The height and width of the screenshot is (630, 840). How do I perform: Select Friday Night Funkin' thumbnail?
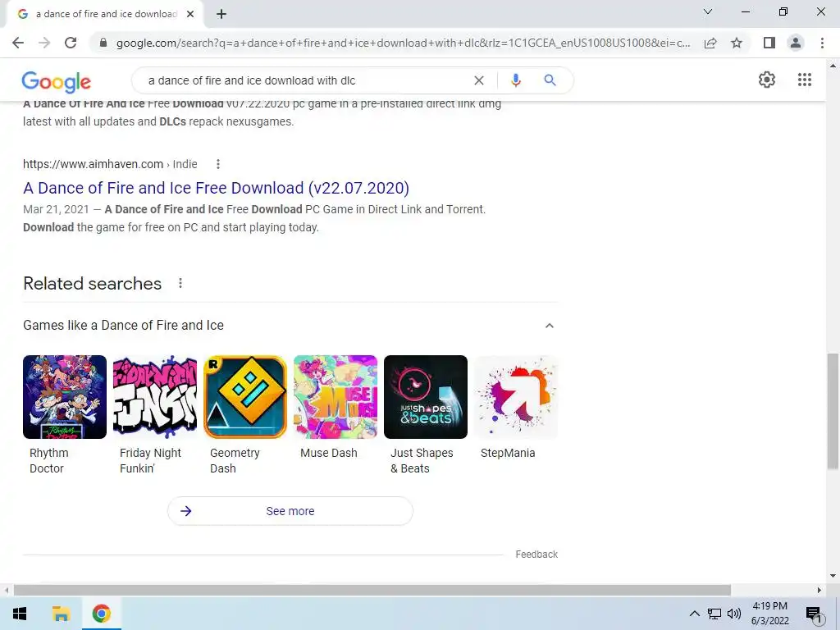click(155, 397)
